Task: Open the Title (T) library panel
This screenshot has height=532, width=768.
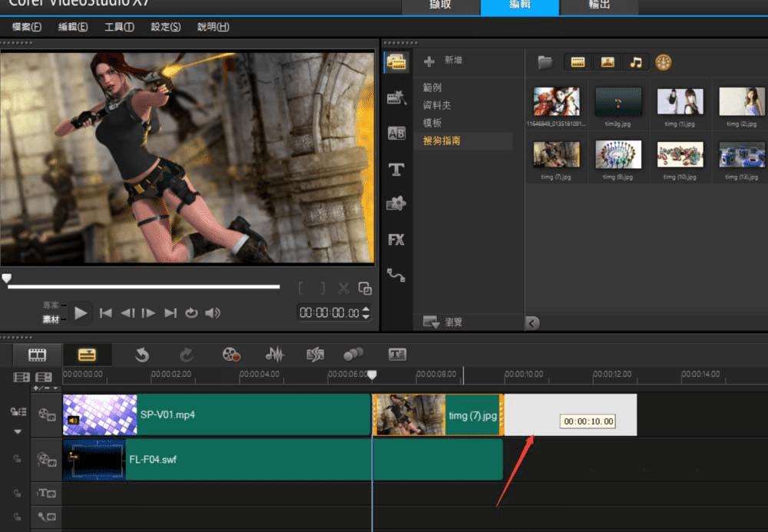Action: point(396,170)
